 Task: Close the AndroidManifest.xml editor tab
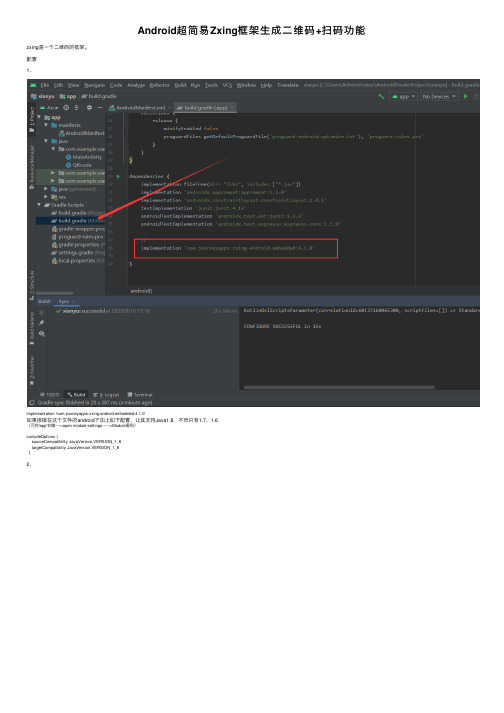point(168,108)
